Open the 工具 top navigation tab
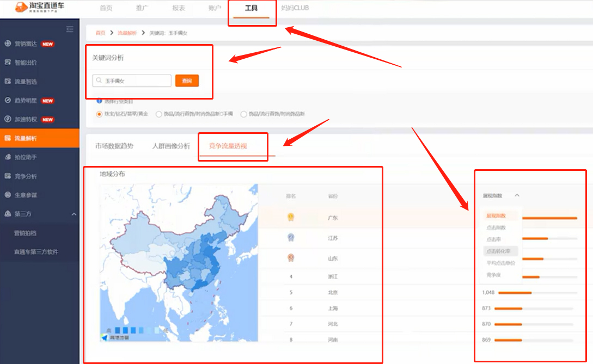The width and height of the screenshot is (593, 364). 252,8
